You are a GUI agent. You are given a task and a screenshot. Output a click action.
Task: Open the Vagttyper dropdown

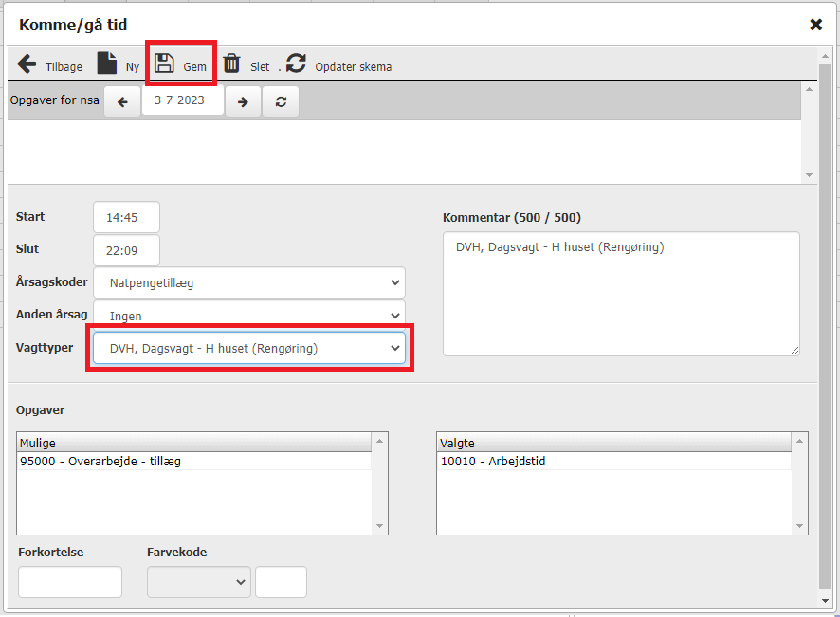coord(248,349)
